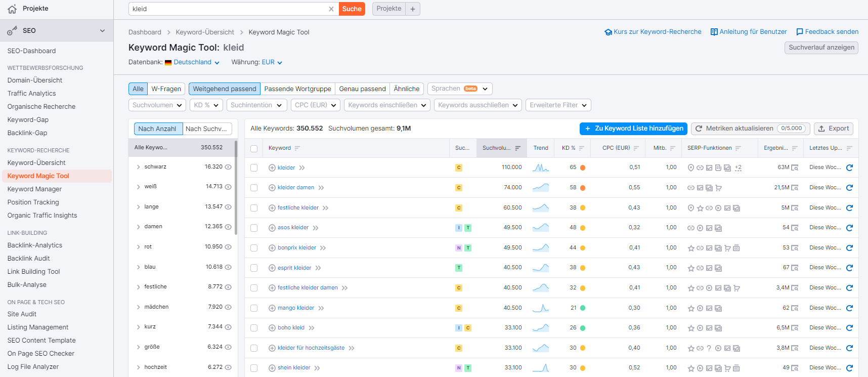
Task: Clear the search field with the X icon
Action: pos(331,9)
